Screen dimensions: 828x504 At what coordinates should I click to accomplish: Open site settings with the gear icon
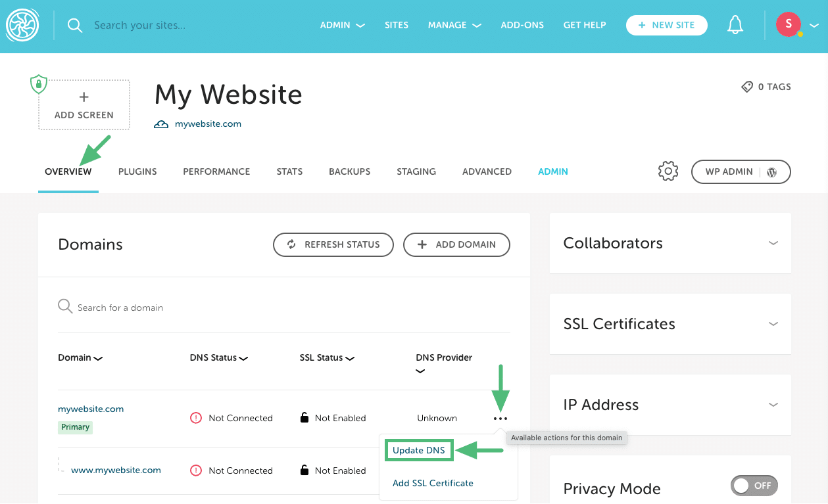click(668, 171)
